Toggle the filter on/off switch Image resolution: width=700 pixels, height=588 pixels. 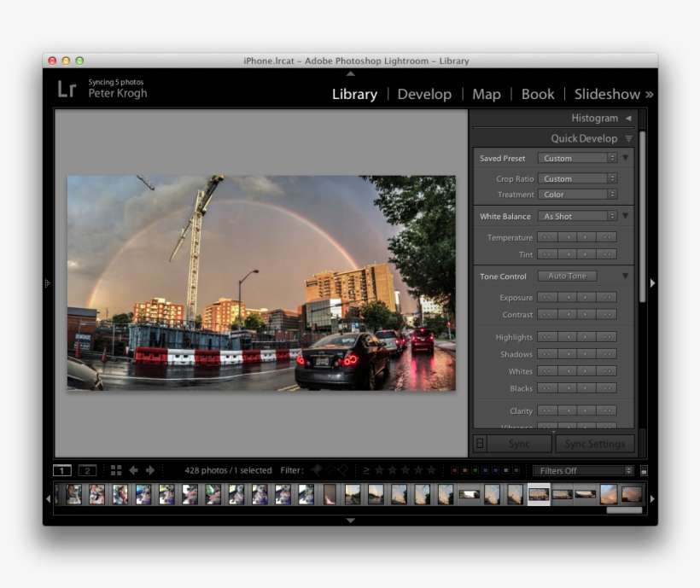(x=644, y=470)
